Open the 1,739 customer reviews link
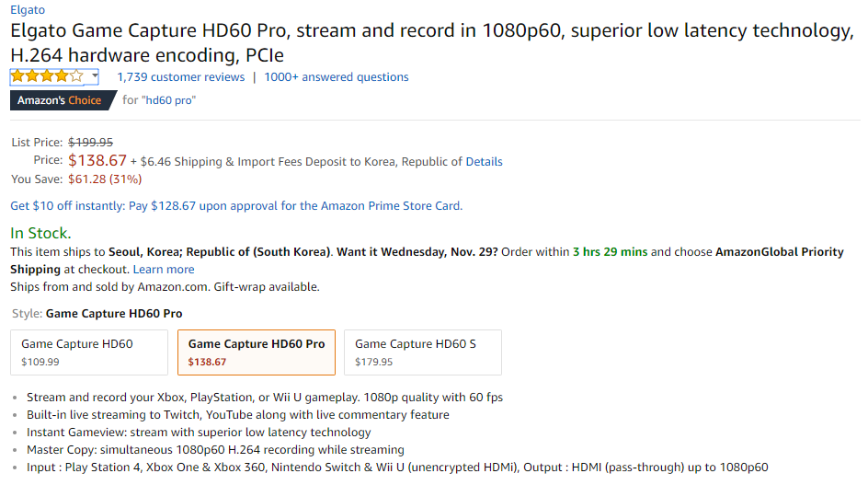 tap(180, 77)
